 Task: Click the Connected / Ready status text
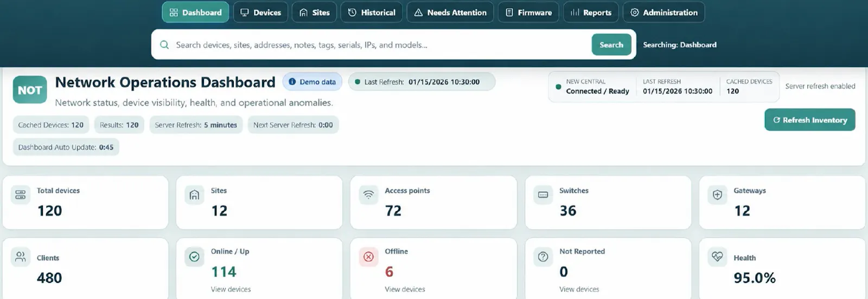pyautogui.click(x=597, y=91)
